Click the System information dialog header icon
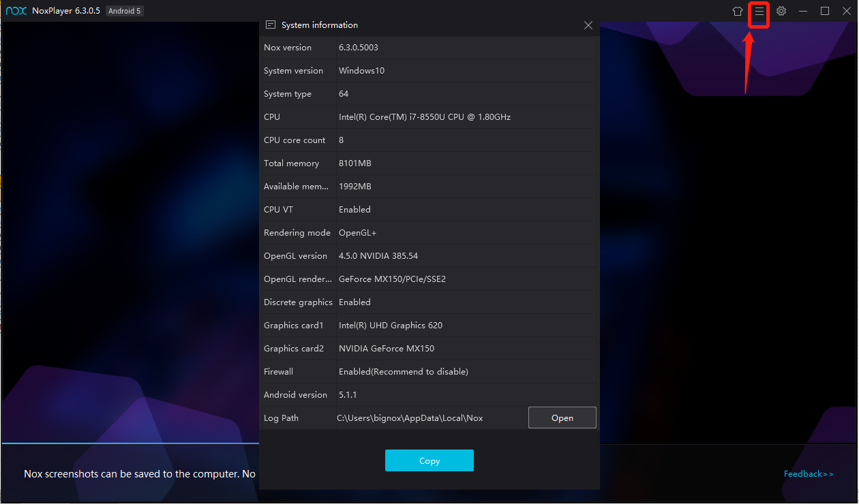The height and width of the screenshot is (504, 859). pos(271,25)
